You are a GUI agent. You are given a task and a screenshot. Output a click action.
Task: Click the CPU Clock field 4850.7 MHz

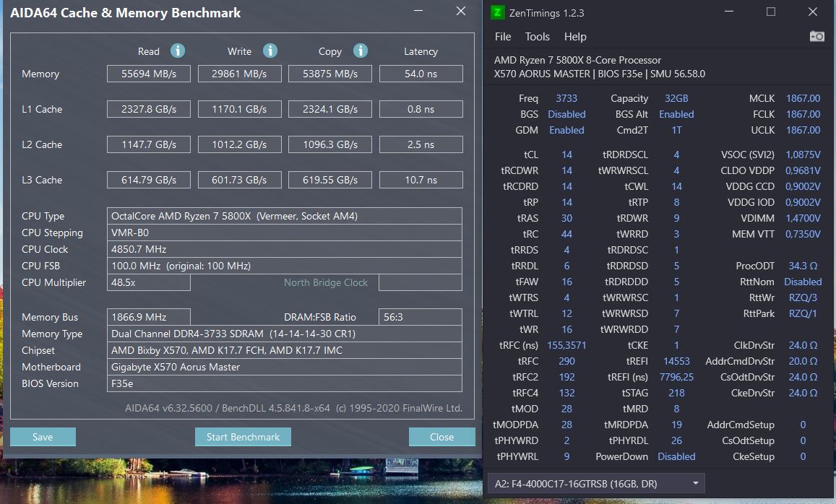[x=285, y=249]
